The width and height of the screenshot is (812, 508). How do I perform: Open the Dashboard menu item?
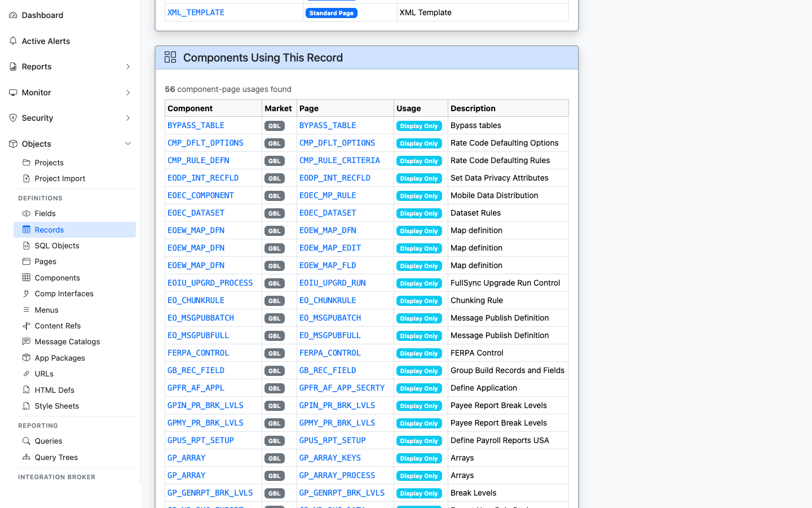pyautogui.click(x=70, y=15)
